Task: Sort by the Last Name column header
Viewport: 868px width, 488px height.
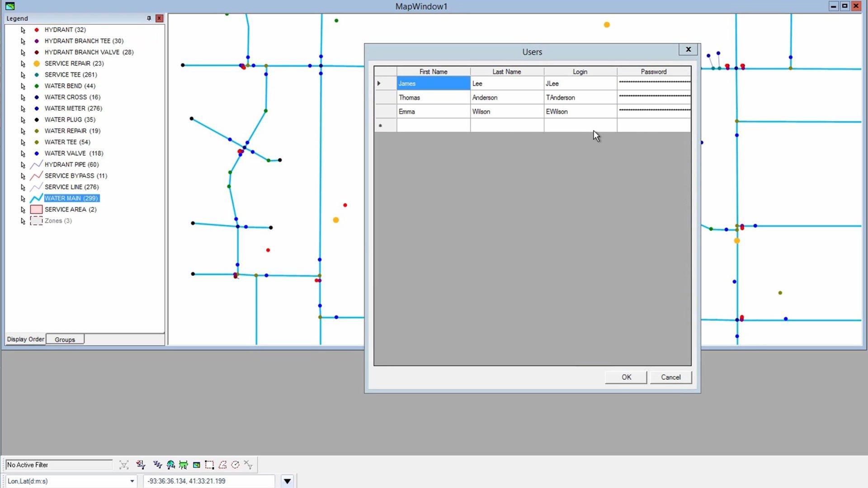Action: point(507,71)
